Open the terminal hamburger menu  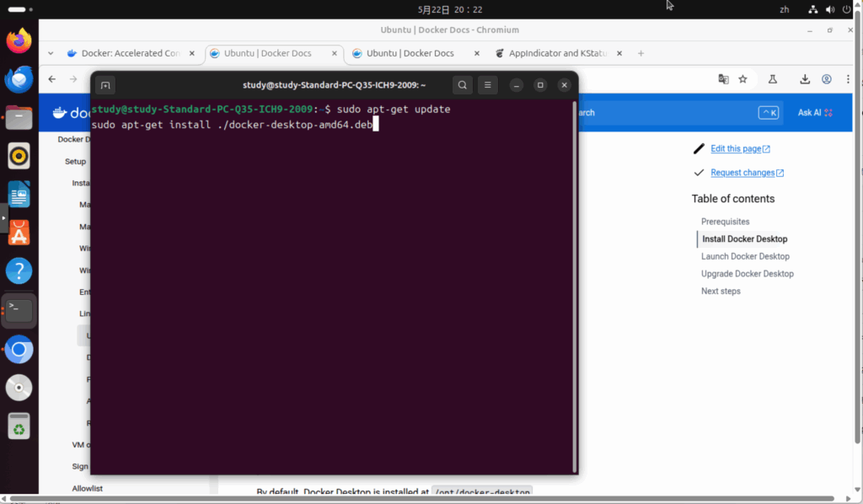pos(488,85)
